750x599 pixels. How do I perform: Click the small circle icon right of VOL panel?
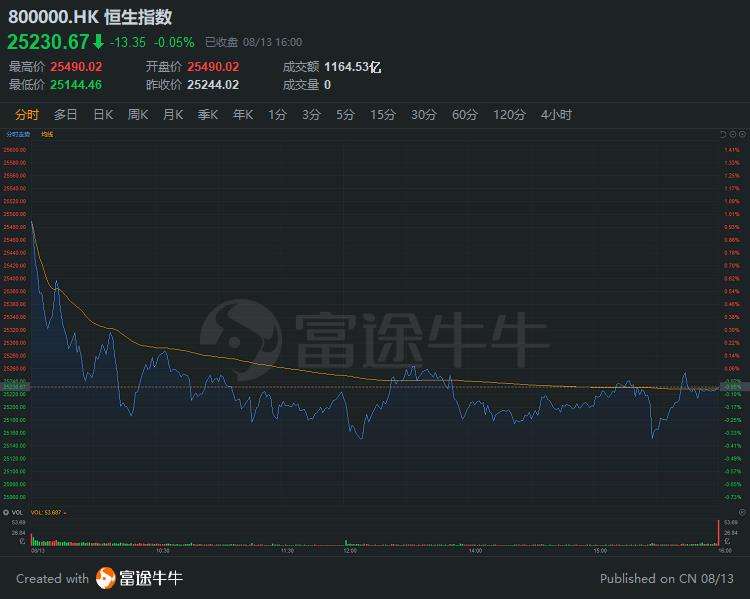point(742,512)
